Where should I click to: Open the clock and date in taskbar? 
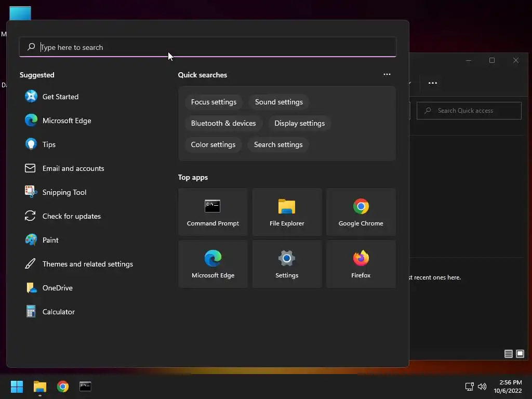508,387
